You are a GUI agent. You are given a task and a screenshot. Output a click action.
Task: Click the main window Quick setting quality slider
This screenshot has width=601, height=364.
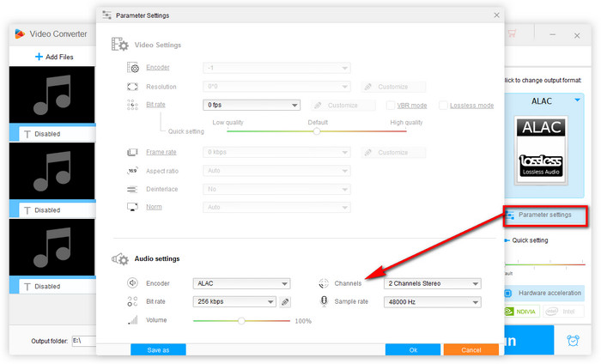[544, 264]
